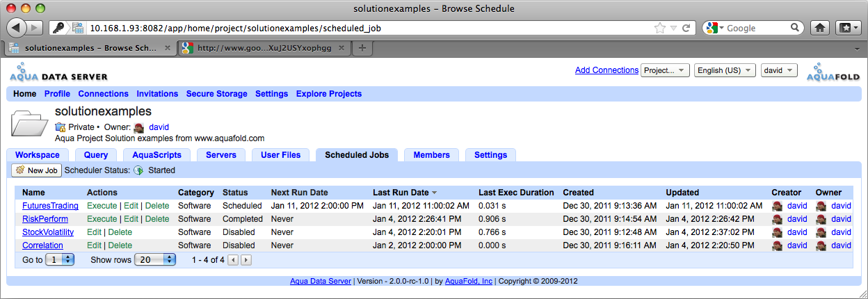Switch to the AquaScripts tab
868x299 pixels.
156,155
